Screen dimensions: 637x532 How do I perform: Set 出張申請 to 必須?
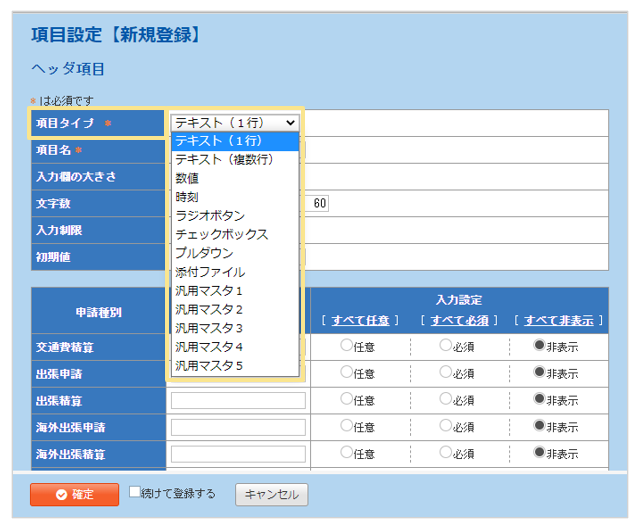tap(446, 372)
